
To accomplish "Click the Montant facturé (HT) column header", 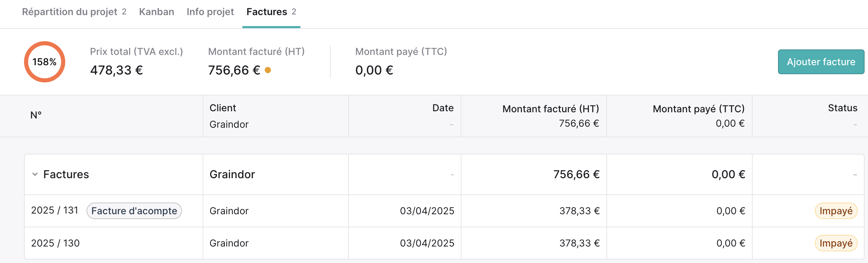I will click(x=551, y=109).
